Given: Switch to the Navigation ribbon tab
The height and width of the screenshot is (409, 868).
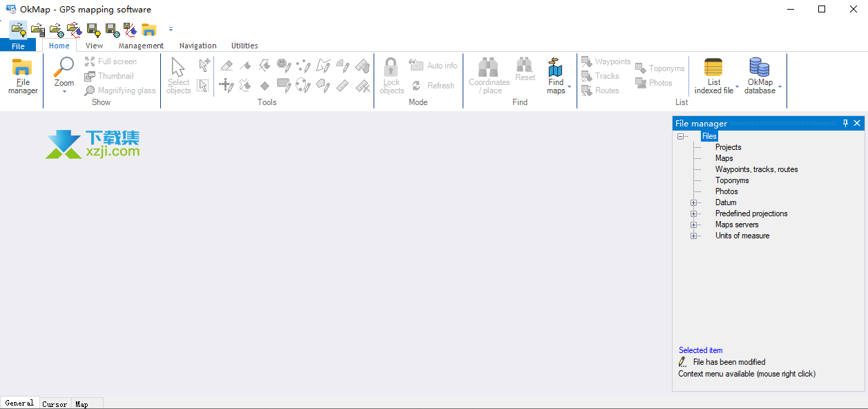Looking at the screenshot, I should 198,46.
